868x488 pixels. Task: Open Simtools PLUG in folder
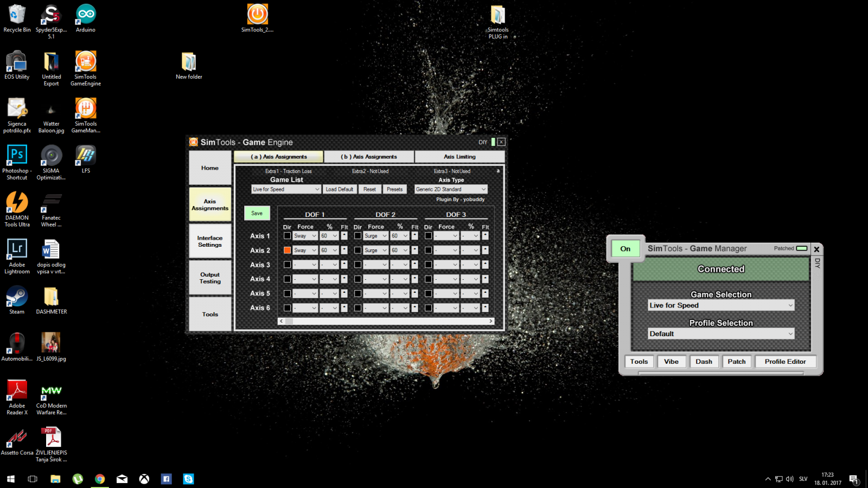click(498, 22)
